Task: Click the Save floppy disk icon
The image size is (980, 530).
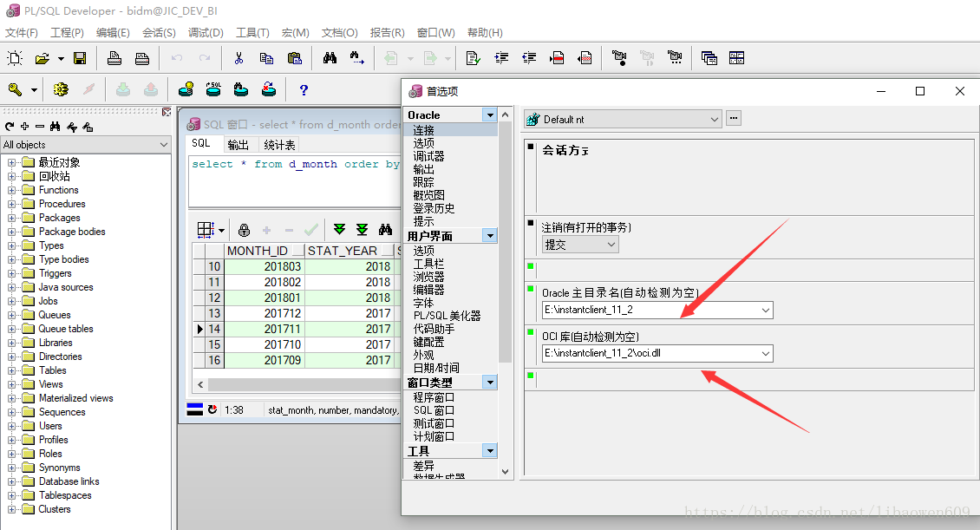Action: 80,58
